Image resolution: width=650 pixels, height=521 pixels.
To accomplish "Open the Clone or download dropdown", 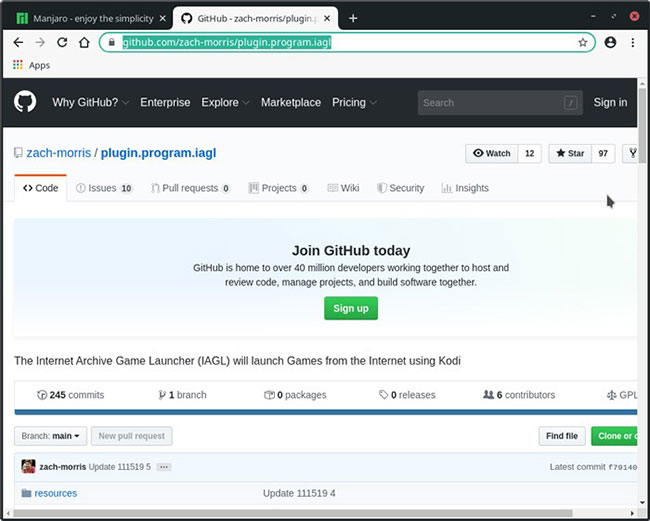I will pyautogui.click(x=614, y=436).
